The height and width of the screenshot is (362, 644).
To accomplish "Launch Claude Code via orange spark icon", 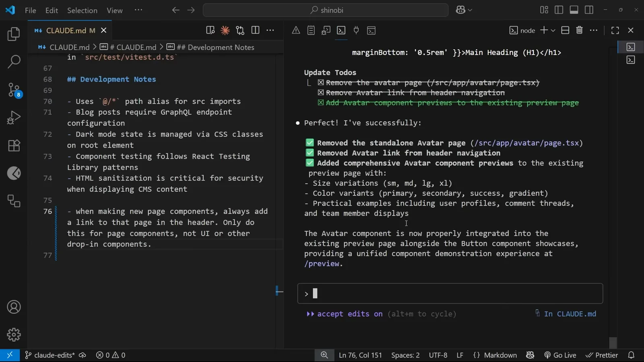I will [225, 30].
